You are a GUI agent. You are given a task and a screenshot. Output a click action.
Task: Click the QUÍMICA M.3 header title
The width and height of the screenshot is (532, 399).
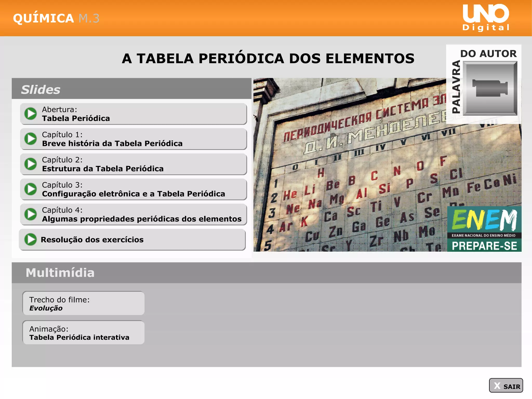point(56,18)
